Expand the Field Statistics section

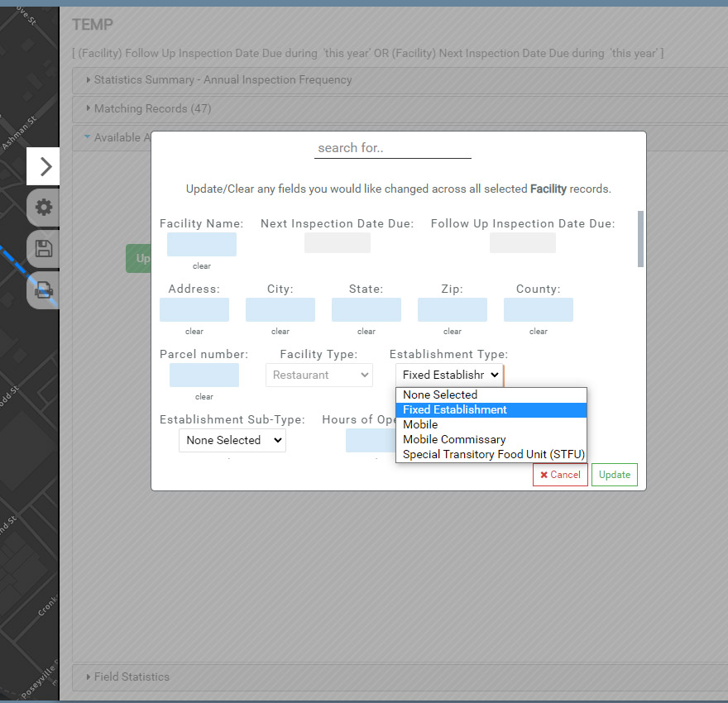click(132, 677)
